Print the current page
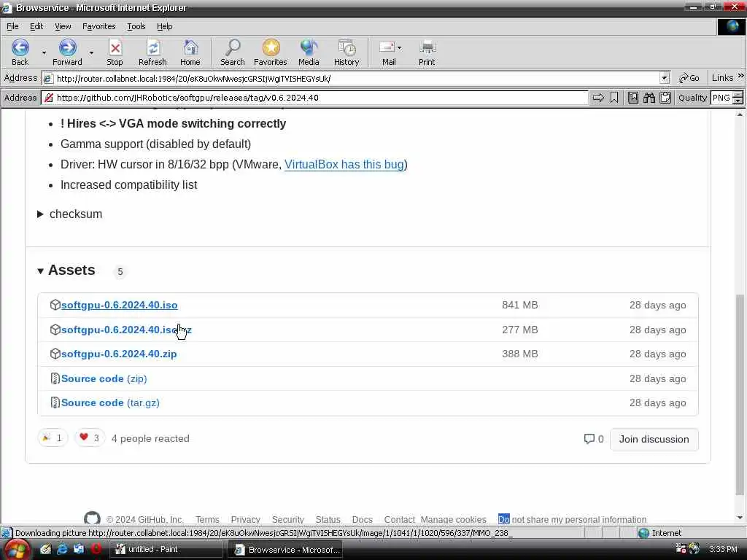 pyautogui.click(x=427, y=52)
